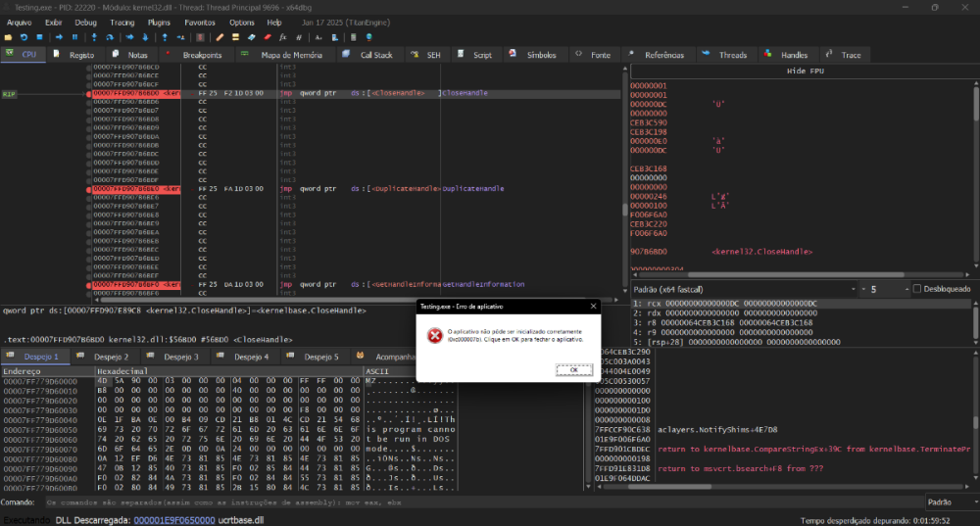Click the fx functions toolbar icon
The width and height of the screenshot is (980, 526).
pos(283,37)
